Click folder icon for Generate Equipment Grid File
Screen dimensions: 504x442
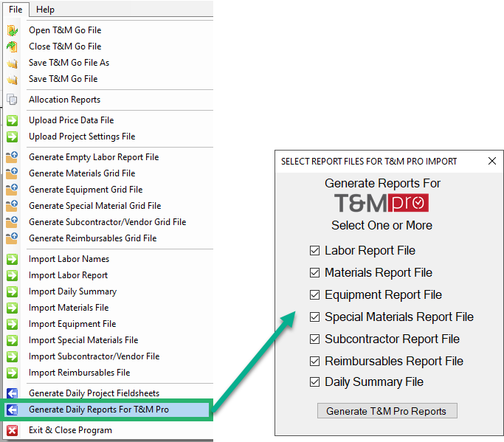13,190
